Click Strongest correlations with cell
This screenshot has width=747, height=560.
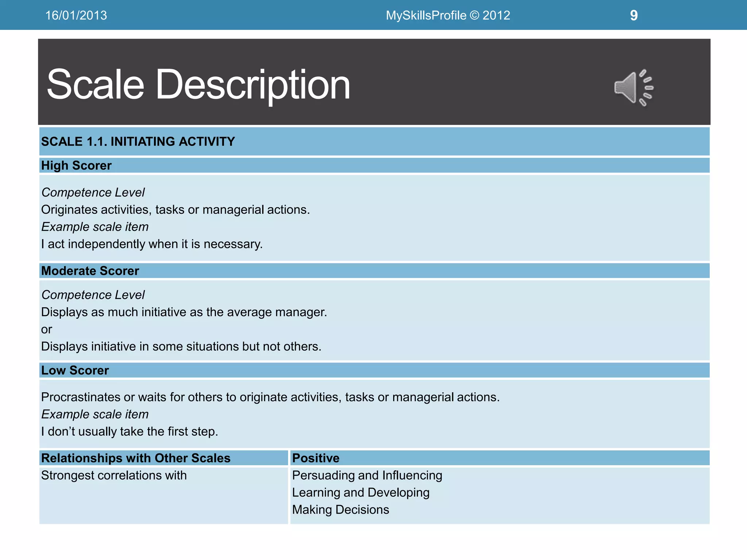pos(114,475)
